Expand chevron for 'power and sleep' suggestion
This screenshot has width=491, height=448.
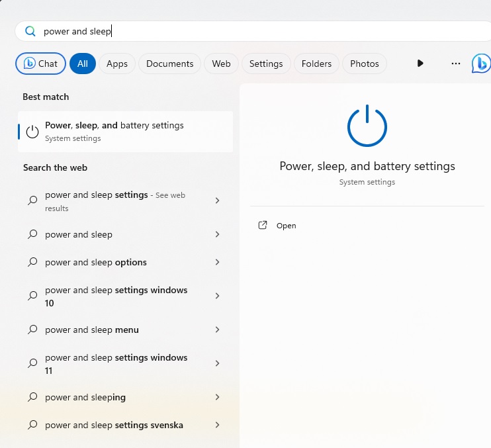[x=217, y=234]
